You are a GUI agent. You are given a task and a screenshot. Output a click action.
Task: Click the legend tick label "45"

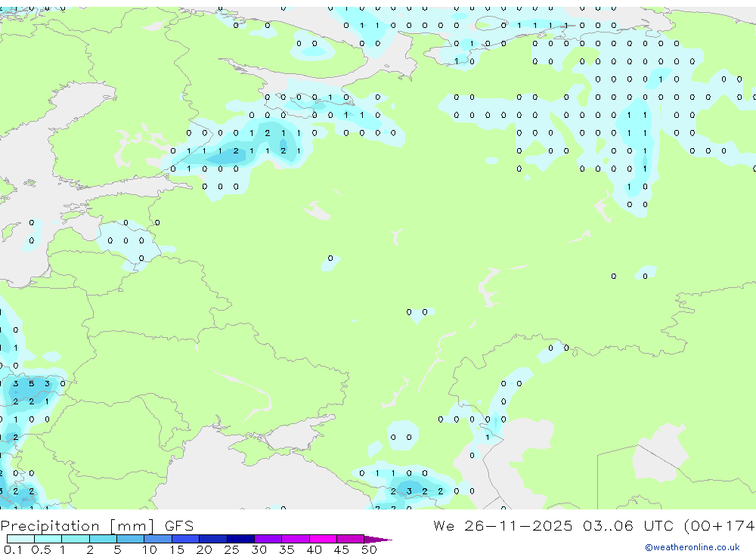(x=342, y=549)
